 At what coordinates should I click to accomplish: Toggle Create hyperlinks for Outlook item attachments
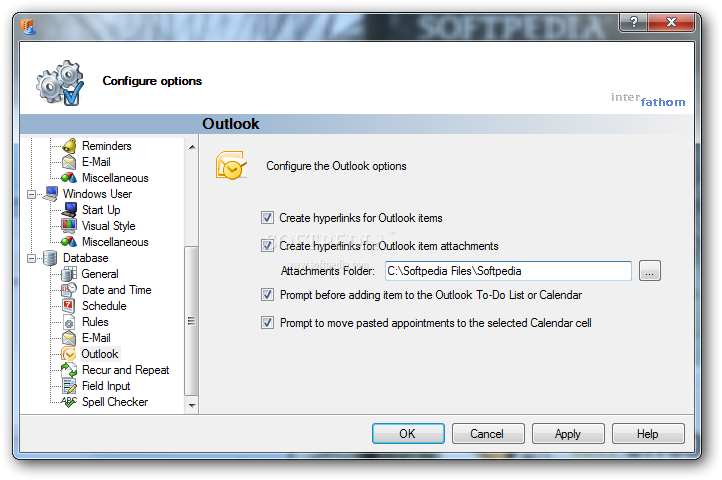point(267,246)
